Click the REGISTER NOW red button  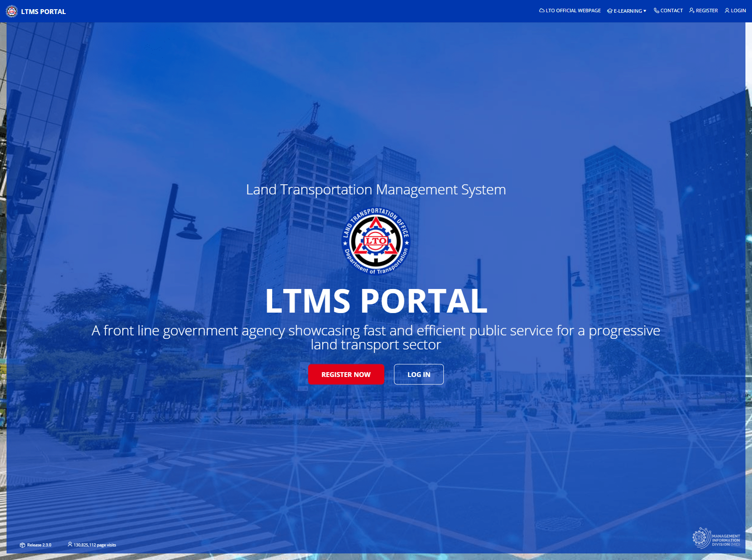pyautogui.click(x=346, y=374)
